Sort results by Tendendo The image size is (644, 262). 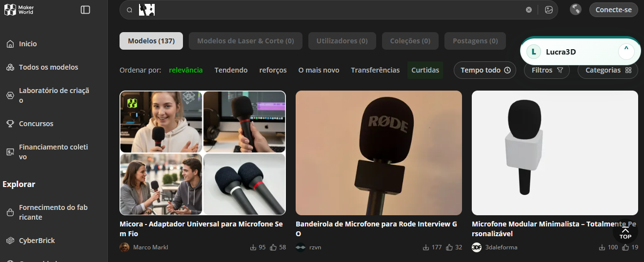231,70
